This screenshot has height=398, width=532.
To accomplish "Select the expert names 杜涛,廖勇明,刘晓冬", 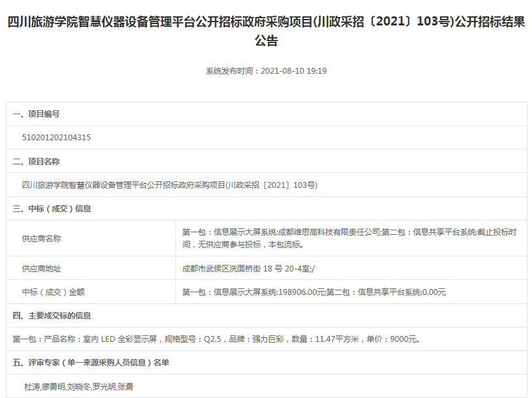I will pyautogui.click(x=57, y=387).
